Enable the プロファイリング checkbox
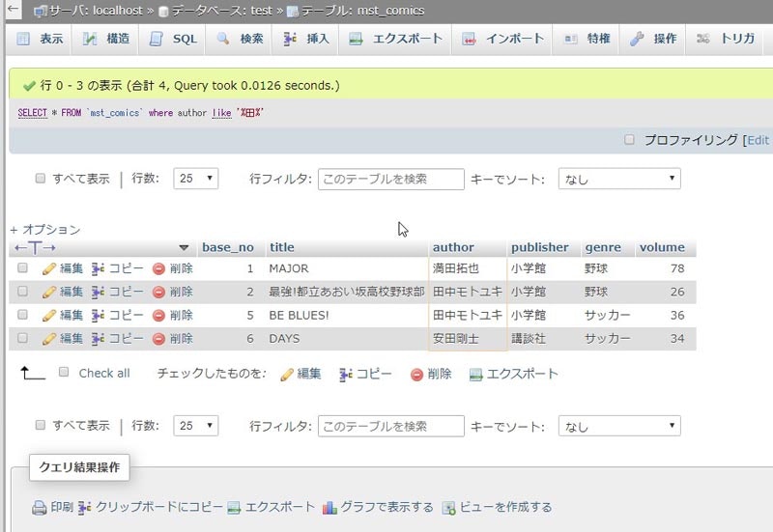This screenshot has width=773, height=532. [629, 139]
